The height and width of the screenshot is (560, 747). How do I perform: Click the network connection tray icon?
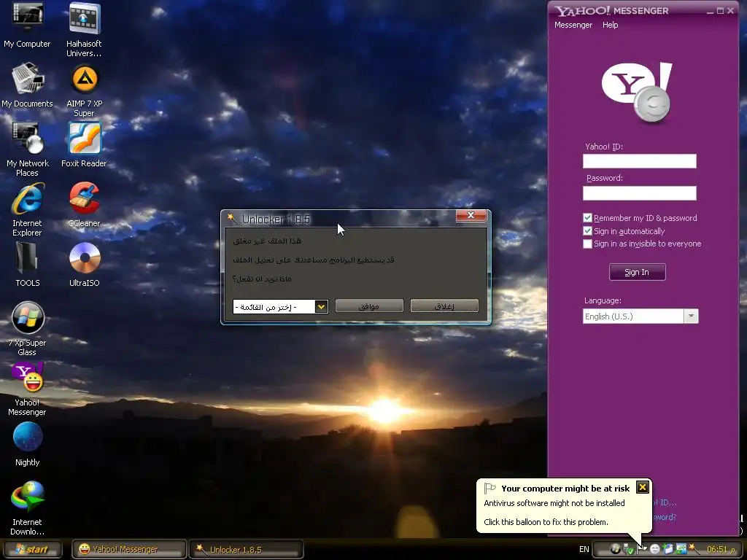681,549
